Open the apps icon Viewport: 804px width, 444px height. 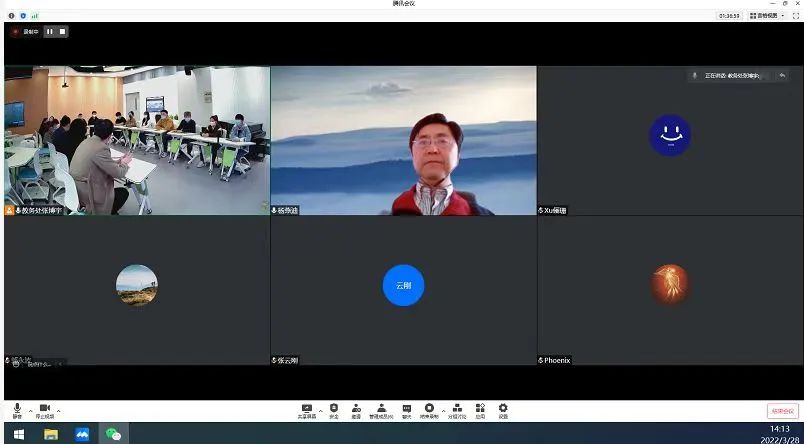click(x=480, y=409)
